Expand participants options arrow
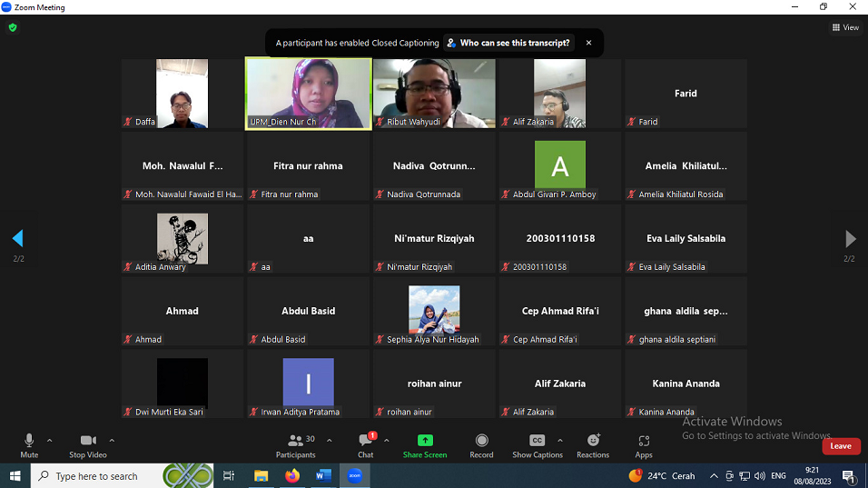The height and width of the screenshot is (488, 868). (x=330, y=441)
